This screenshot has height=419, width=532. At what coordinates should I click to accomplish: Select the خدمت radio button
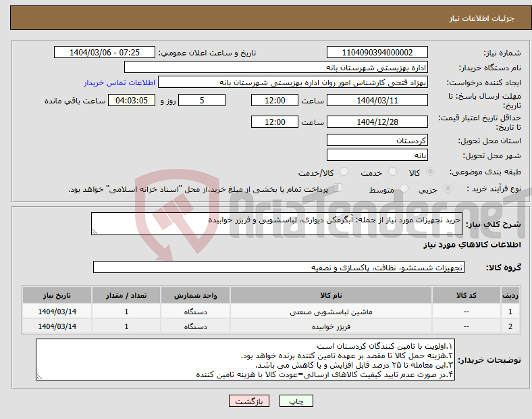pos(392,172)
